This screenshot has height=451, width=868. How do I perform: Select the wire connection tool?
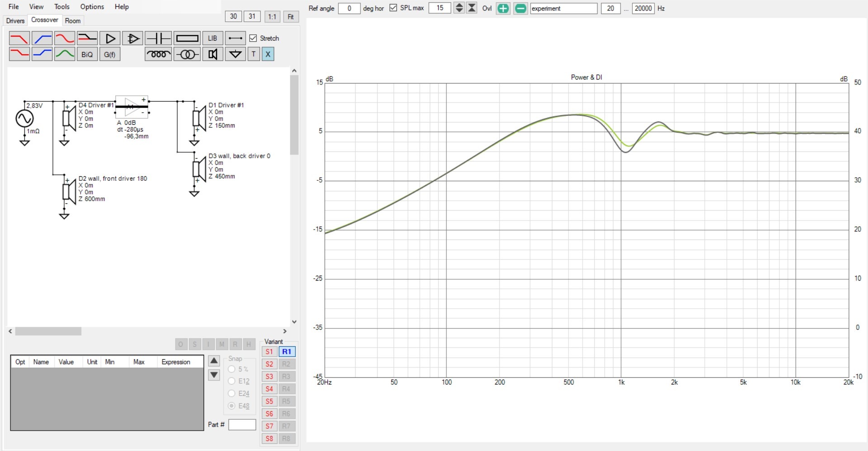click(235, 38)
